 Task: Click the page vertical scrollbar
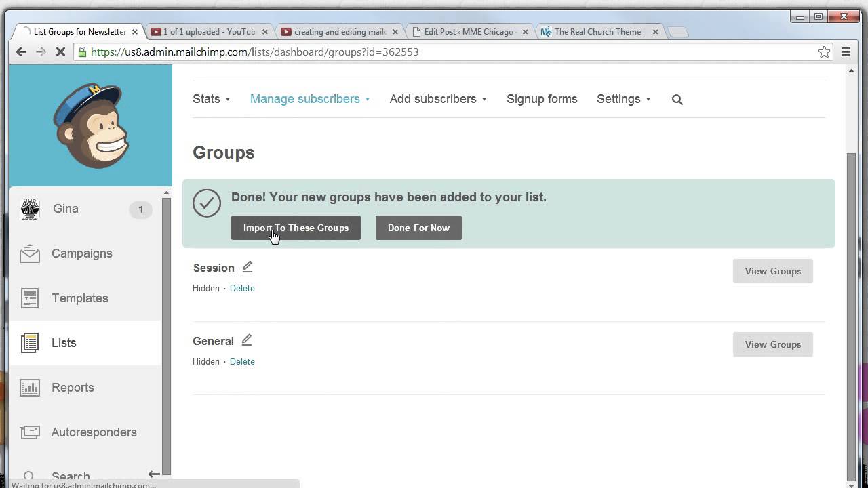pos(852,316)
